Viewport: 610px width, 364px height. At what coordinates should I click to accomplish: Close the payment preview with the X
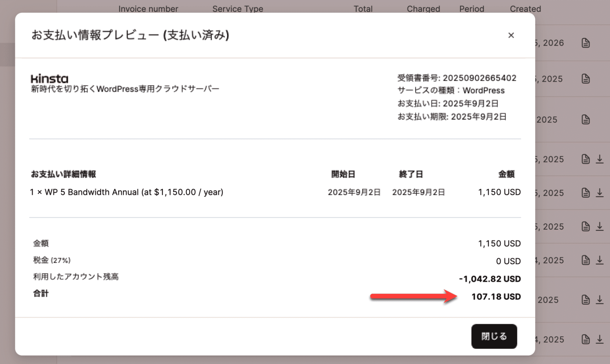click(x=511, y=35)
